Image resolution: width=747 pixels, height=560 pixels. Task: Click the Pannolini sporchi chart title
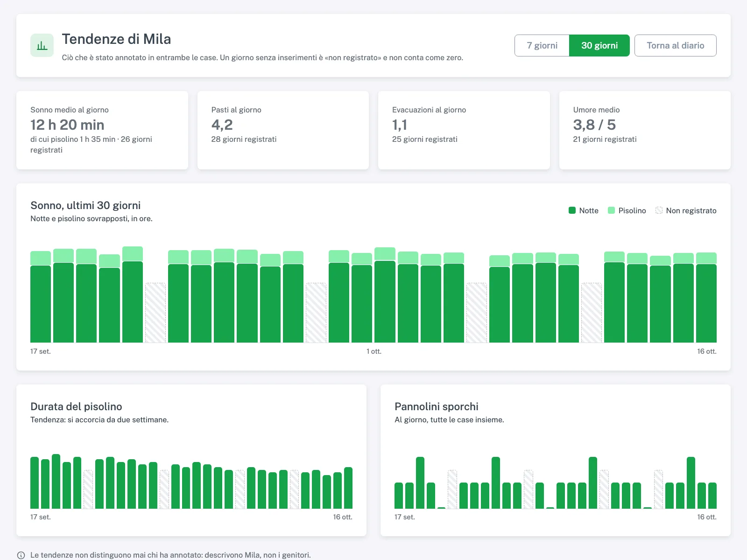click(x=437, y=406)
